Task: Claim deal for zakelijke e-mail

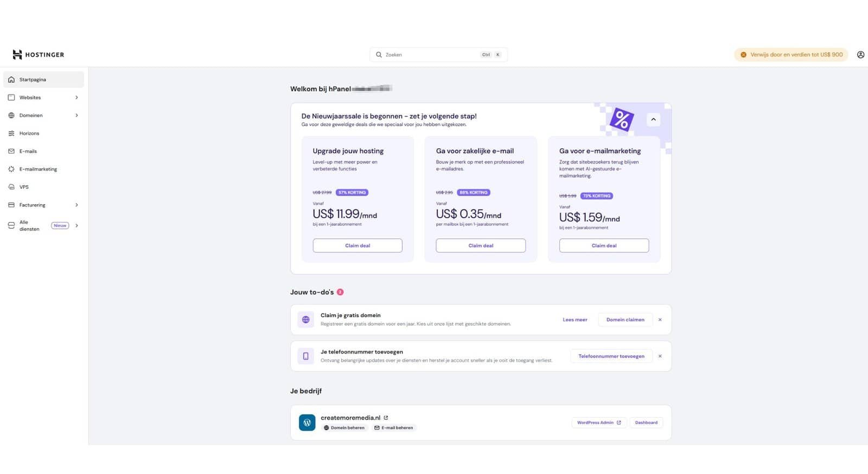Action: pos(481,245)
